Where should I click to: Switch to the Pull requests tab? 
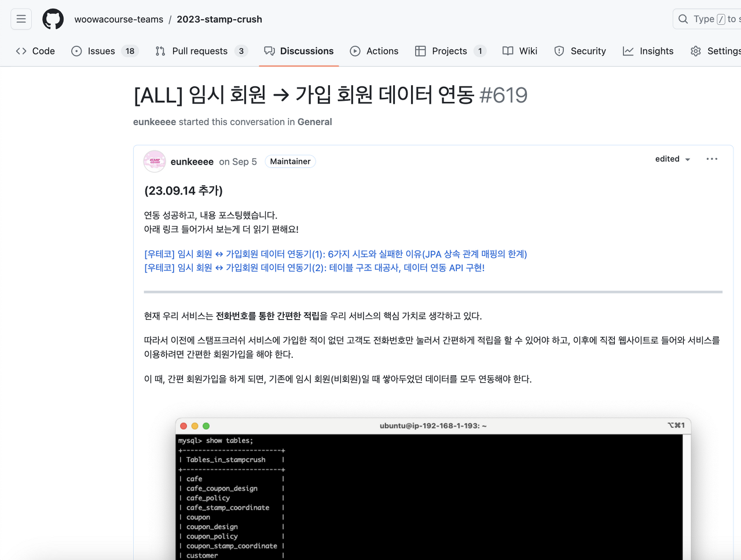201,51
